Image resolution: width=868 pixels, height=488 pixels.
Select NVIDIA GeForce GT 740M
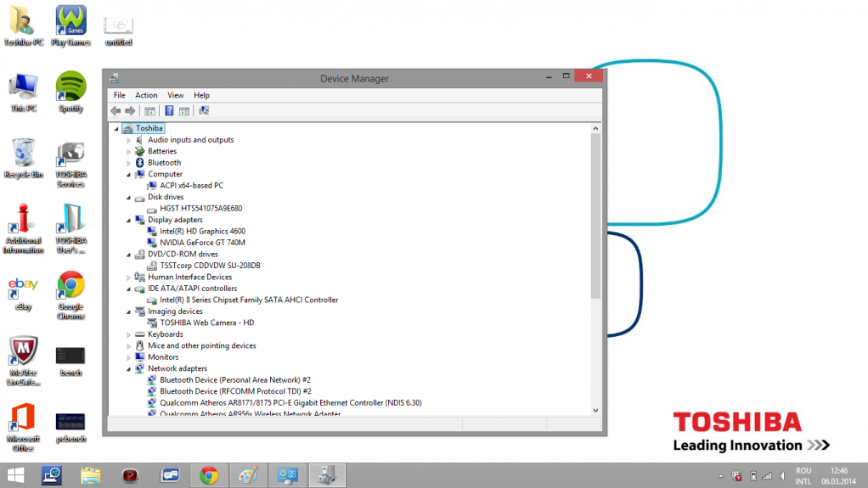203,243
